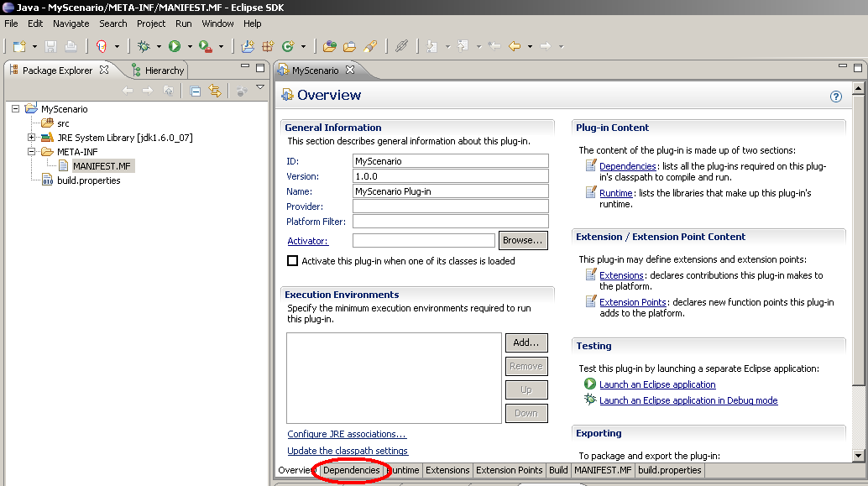Select the src folder in the tree

(x=63, y=123)
